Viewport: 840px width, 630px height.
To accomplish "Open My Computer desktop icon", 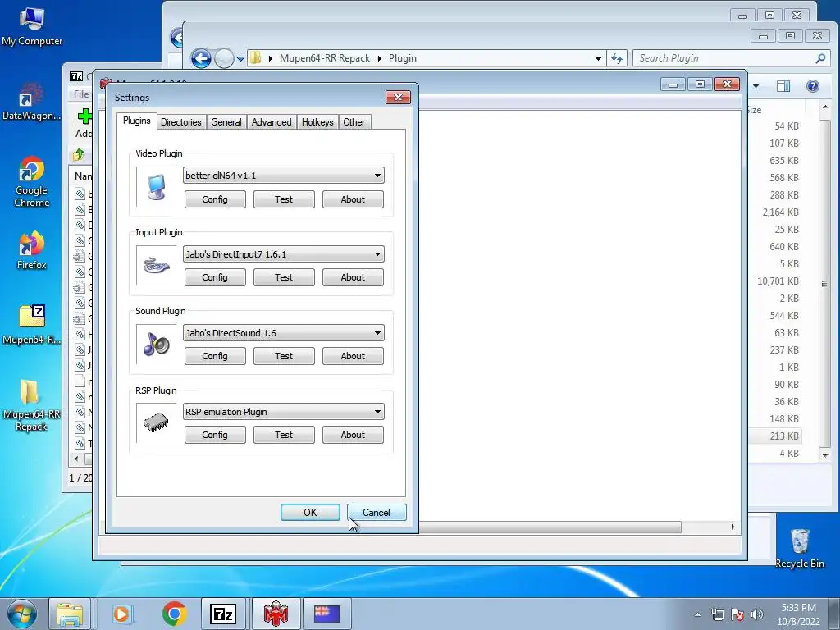I will point(32,27).
